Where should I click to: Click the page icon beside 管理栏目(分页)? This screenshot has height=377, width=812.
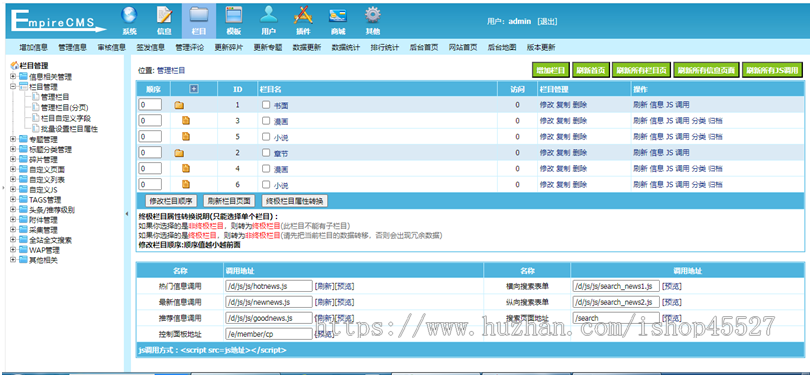point(35,107)
